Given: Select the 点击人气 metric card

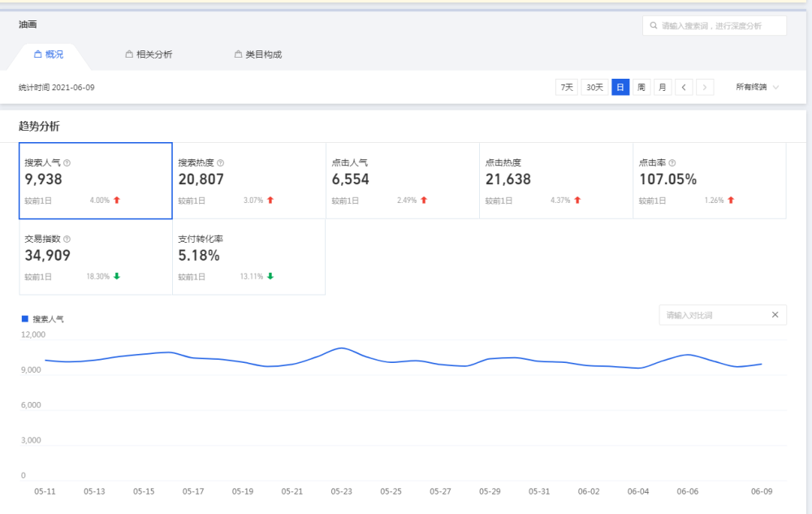Looking at the screenshot, I should [x=402, y=180].
